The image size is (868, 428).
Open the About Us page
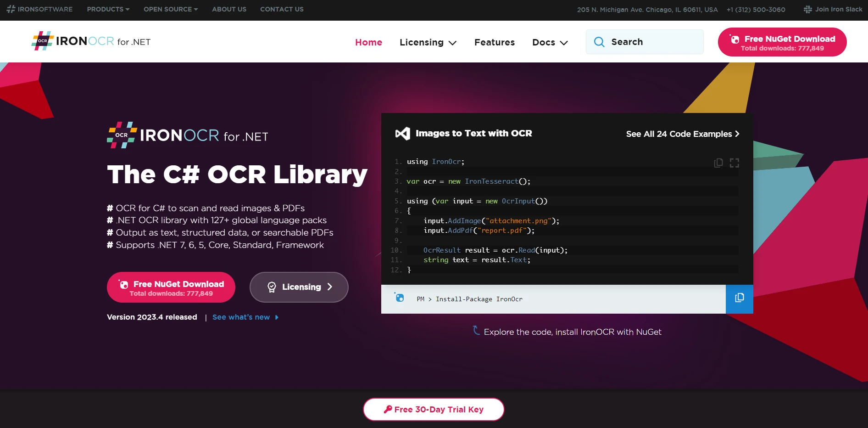pyautogui.click(x=229, y=9)
